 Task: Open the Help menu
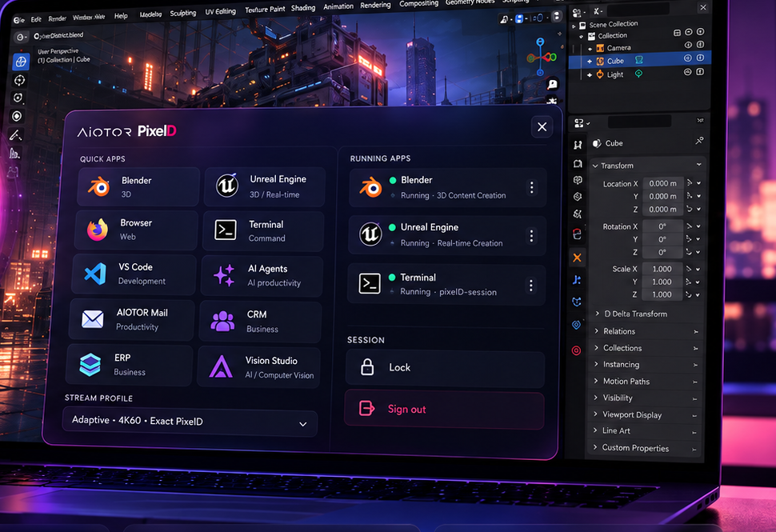coord(121,16)
